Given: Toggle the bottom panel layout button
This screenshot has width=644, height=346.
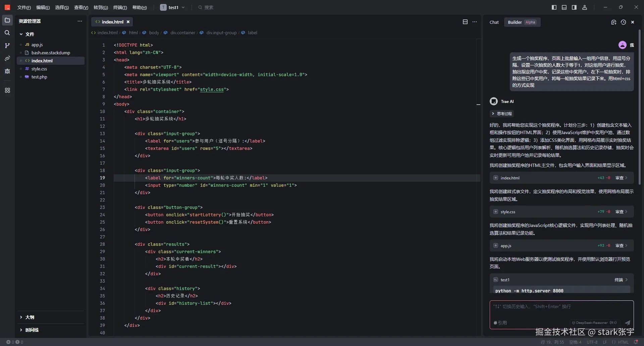Looking at the screenshot, I should 564,7.
